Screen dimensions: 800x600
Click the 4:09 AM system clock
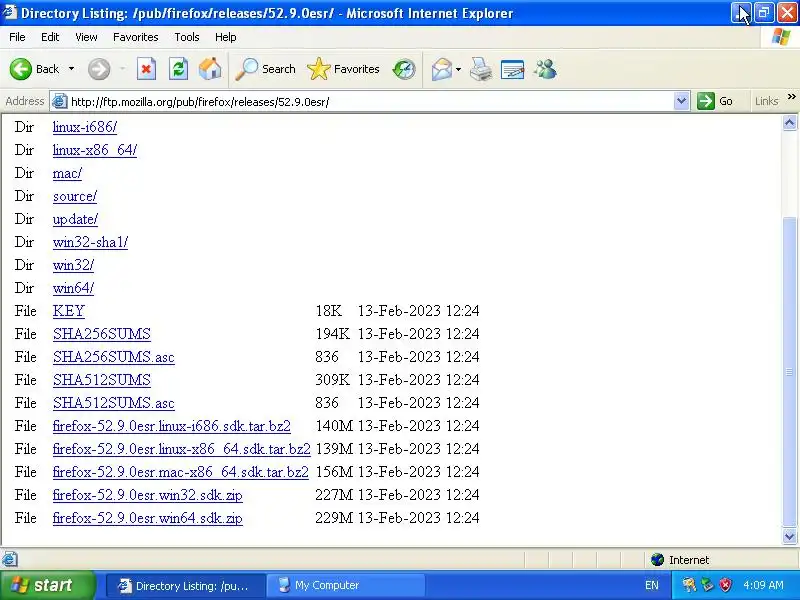pos(763,585)
